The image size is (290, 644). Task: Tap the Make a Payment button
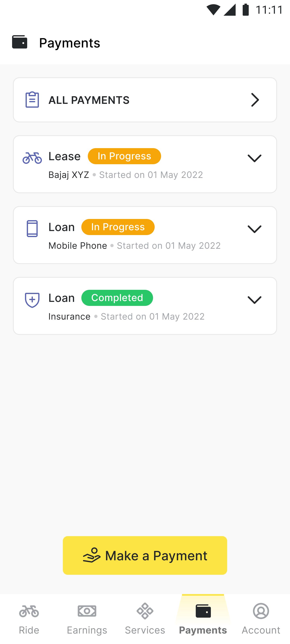[x=145, y=555]
